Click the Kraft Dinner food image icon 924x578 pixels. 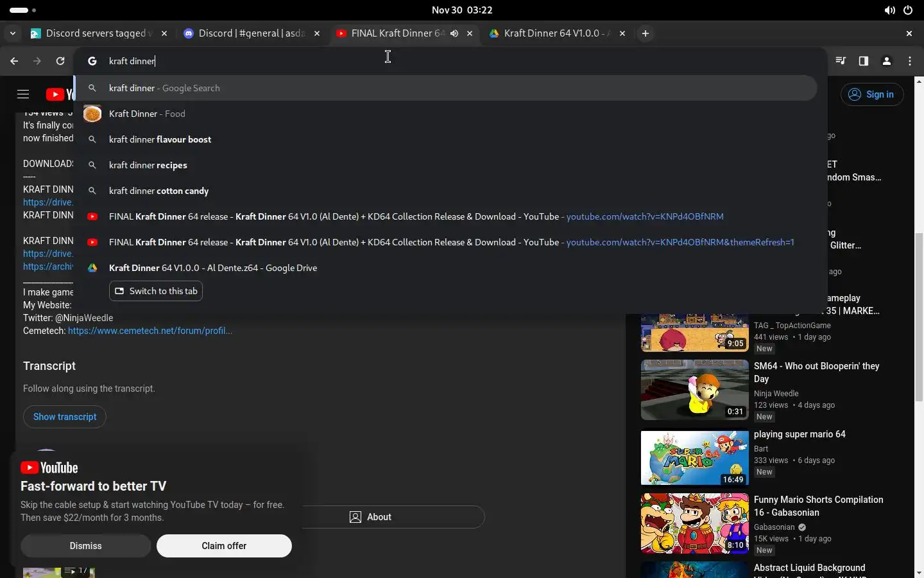(x=92, y=114)
